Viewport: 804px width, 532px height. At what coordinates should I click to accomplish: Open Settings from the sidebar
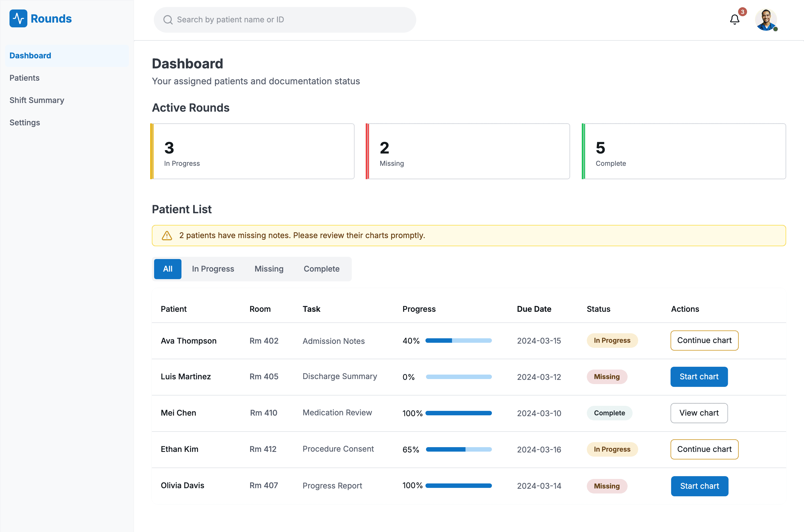click(x=25, y=123)
